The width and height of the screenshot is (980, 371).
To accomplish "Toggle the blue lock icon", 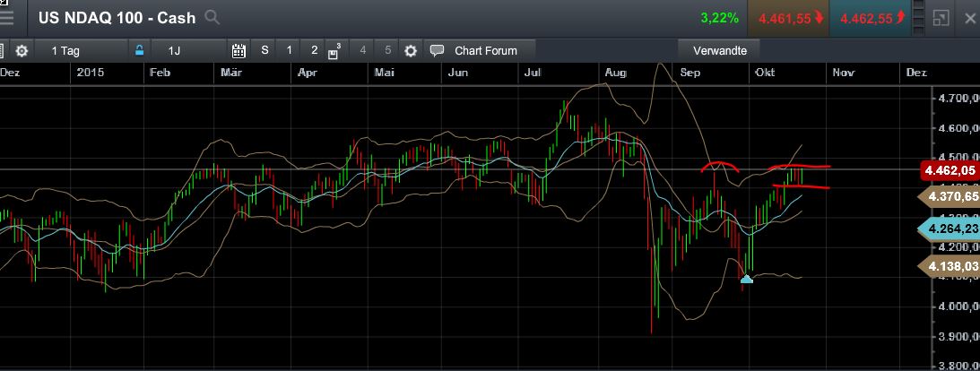I will point(139,50).
